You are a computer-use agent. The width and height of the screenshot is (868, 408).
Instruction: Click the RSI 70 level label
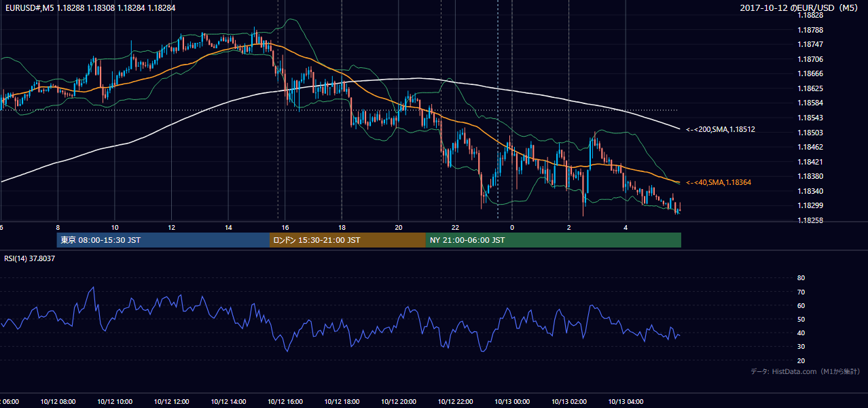(x=801, y=292)
